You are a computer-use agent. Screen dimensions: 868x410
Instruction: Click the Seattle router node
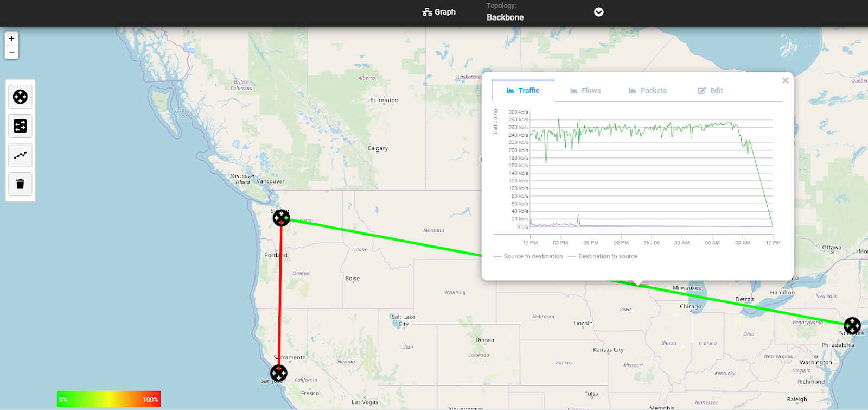pos(281,218)
